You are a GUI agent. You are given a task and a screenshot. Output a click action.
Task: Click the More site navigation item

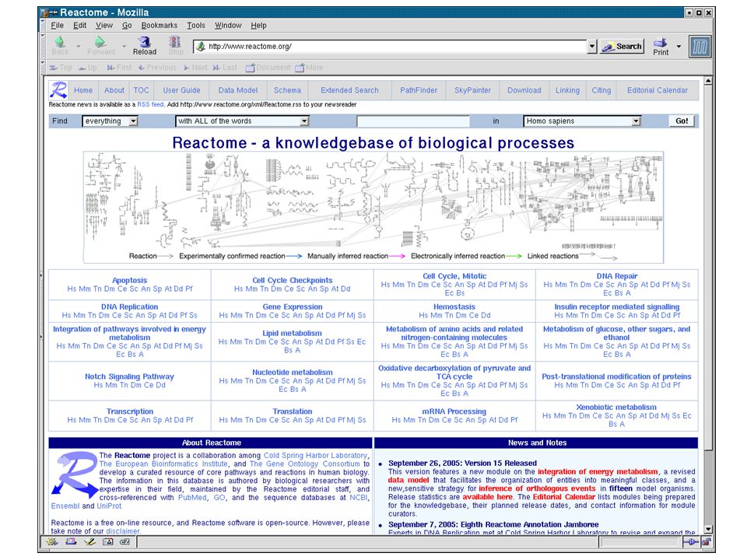(309, 68)
